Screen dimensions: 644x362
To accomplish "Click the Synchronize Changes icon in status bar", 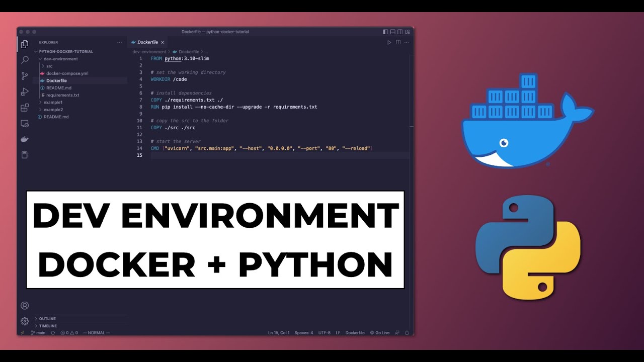I will [x=53, y=333].
